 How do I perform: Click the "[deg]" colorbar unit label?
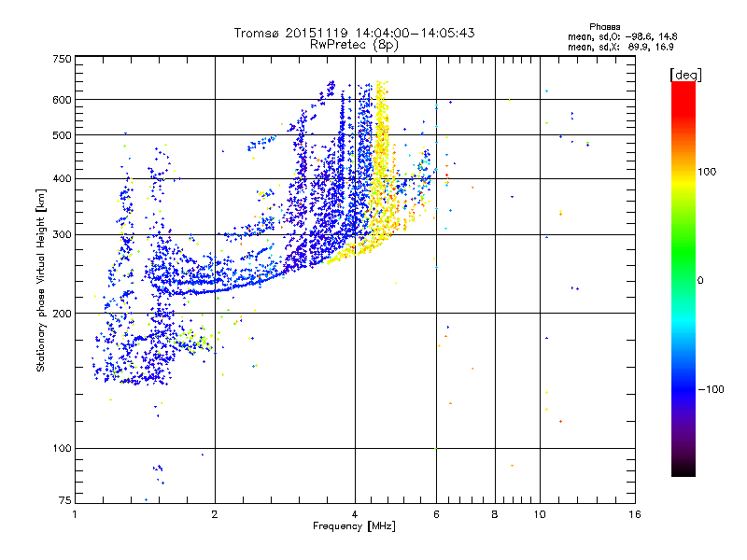[685, 76]
